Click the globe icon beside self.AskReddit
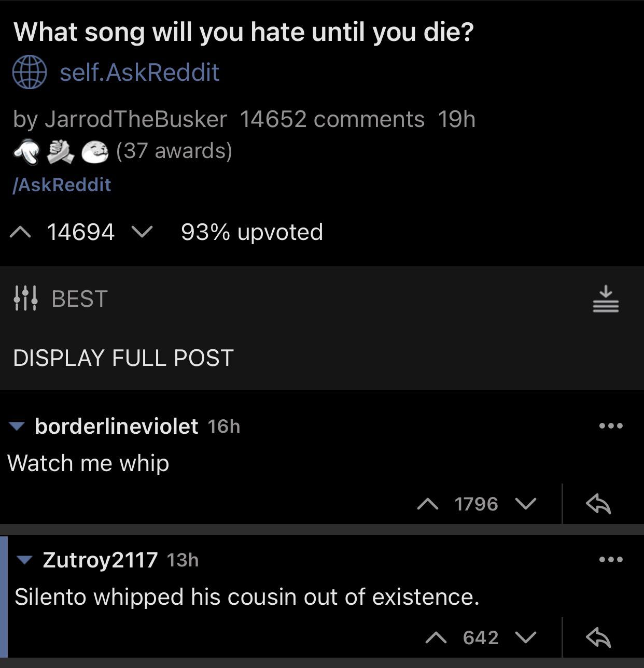Image resolution: width=644 pixels, height=668 pixels. pyautogui.click(x=30, y=72)
